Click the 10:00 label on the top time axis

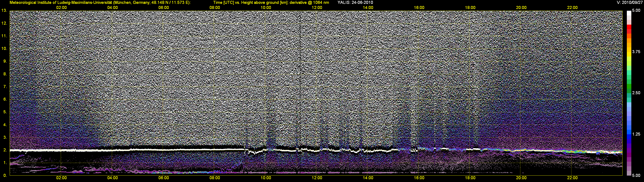tap(266, 8)
